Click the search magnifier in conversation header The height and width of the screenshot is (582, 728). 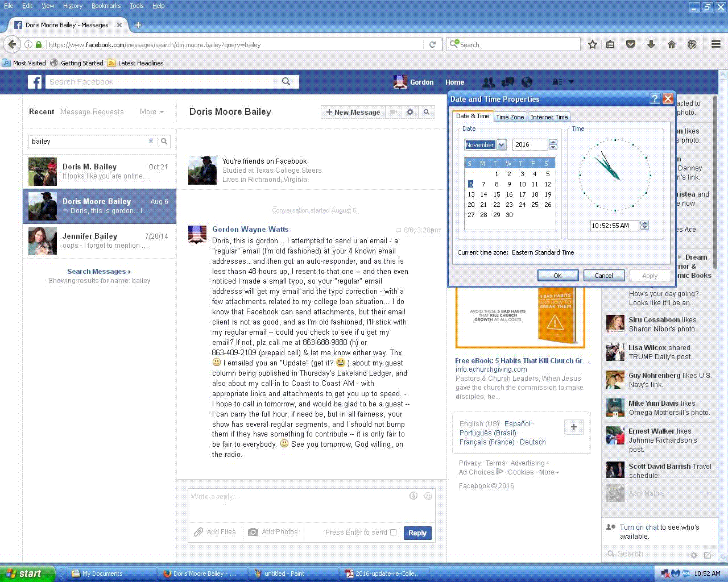coord(426,112)
